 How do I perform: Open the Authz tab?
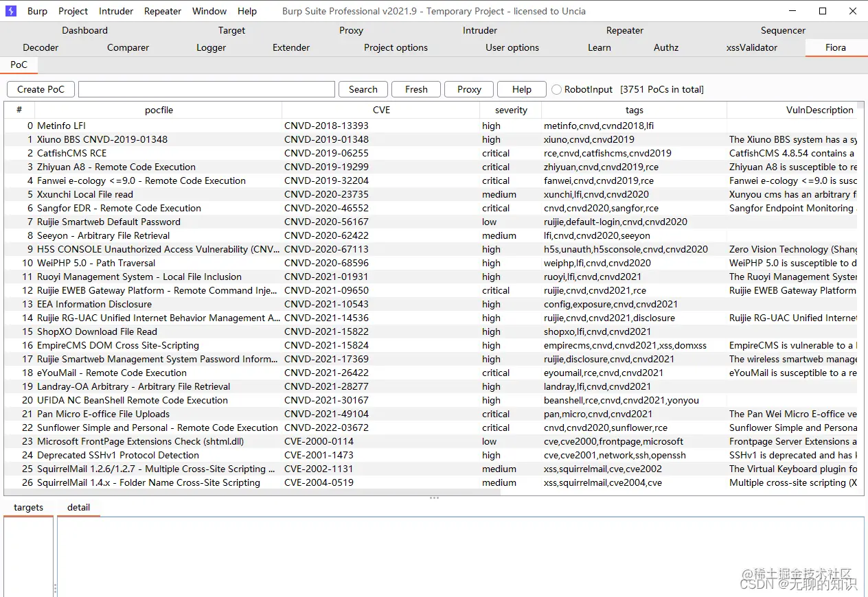tap(666, 47)
